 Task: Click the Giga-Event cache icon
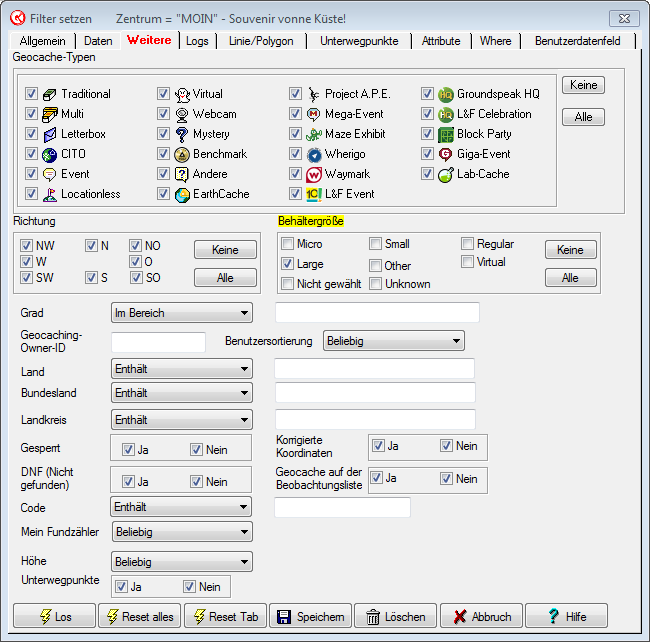[446, 154]
